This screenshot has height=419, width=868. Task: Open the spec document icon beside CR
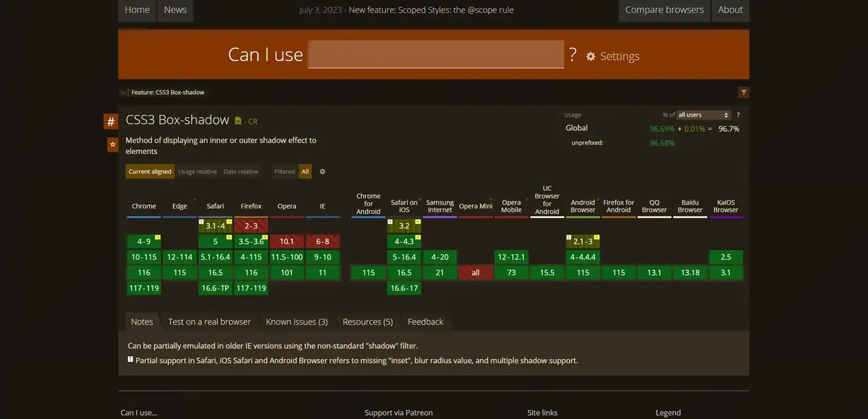[238, 121]
